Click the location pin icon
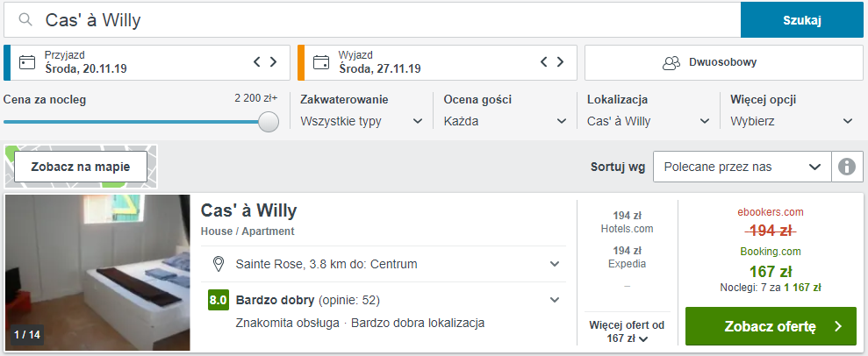Screen dimensions: 868x356 click(x=219, y=264)
